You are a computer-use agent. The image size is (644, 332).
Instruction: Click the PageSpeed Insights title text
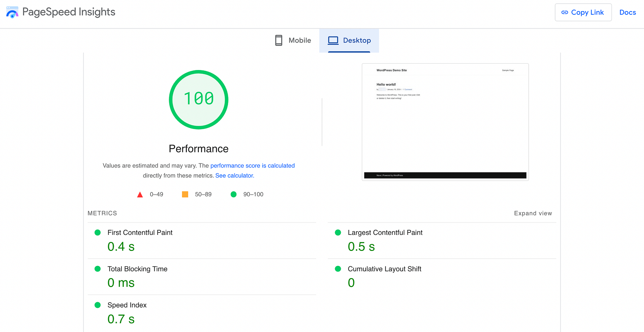pyautogui.click(x=69, y=12)
